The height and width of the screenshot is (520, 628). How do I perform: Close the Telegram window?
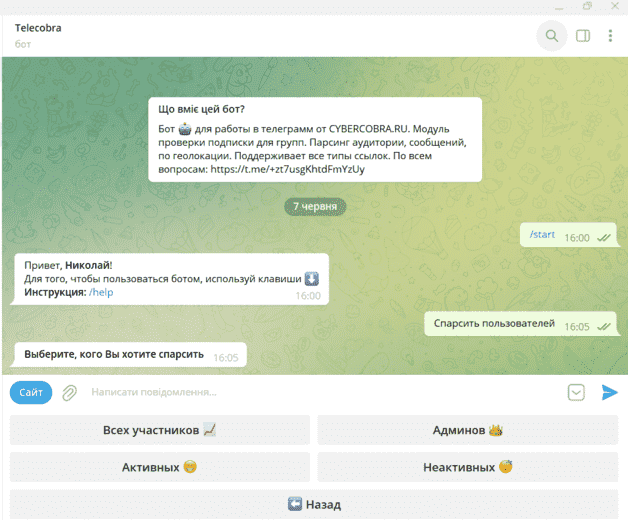[x=615, y=6]
